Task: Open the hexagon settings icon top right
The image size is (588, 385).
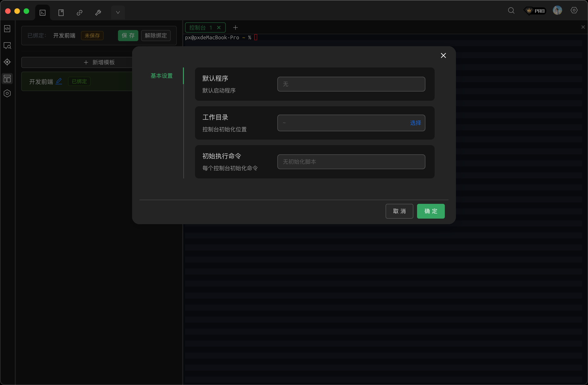Action: click(x=574, y=10)
